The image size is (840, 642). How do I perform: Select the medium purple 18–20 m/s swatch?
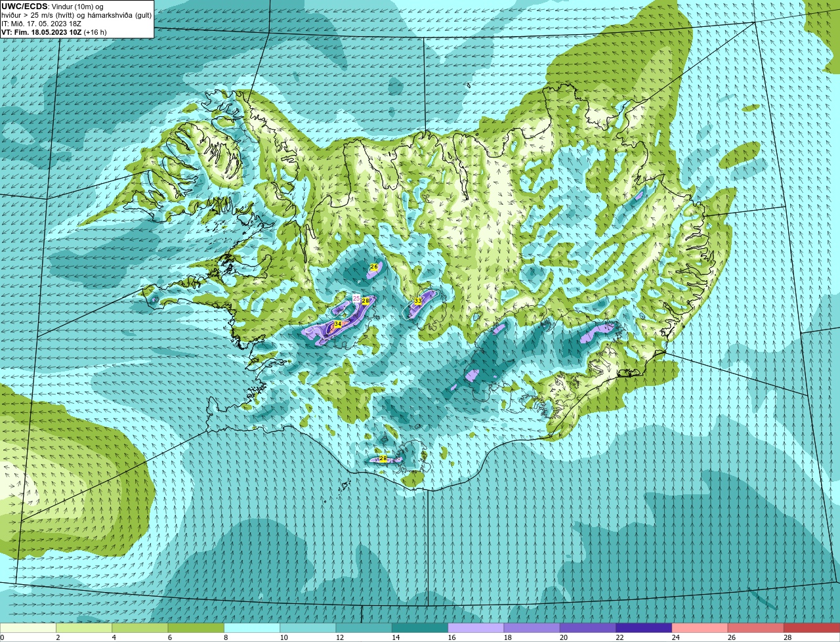pos(532,628)
